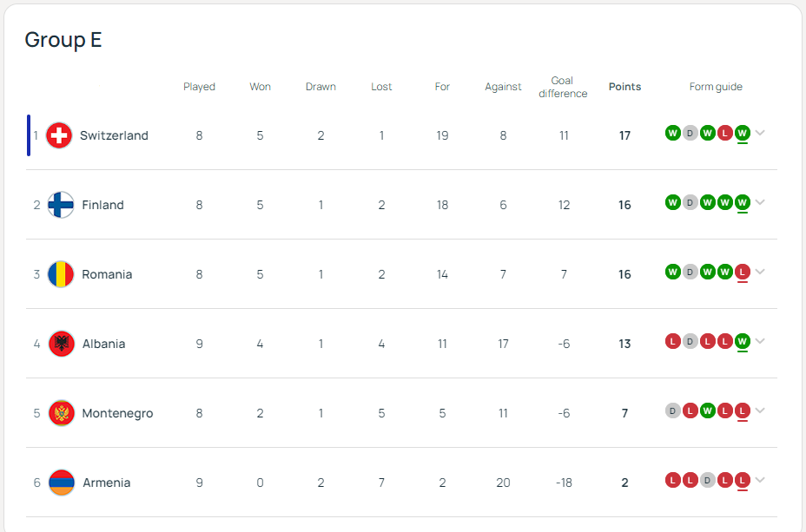
Task: Expand Finland's form guide chevron
Action: click(760, 202)
